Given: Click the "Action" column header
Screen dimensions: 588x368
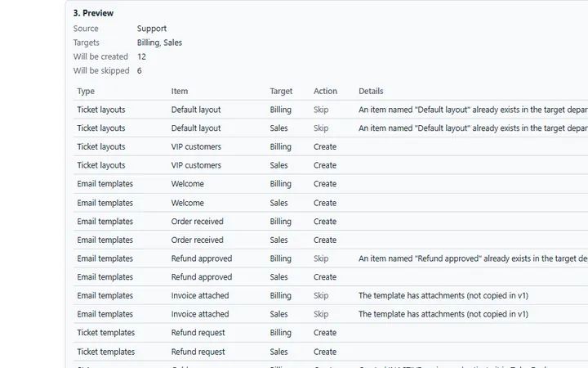Looking at the screenshot, I should click(325, 92).
